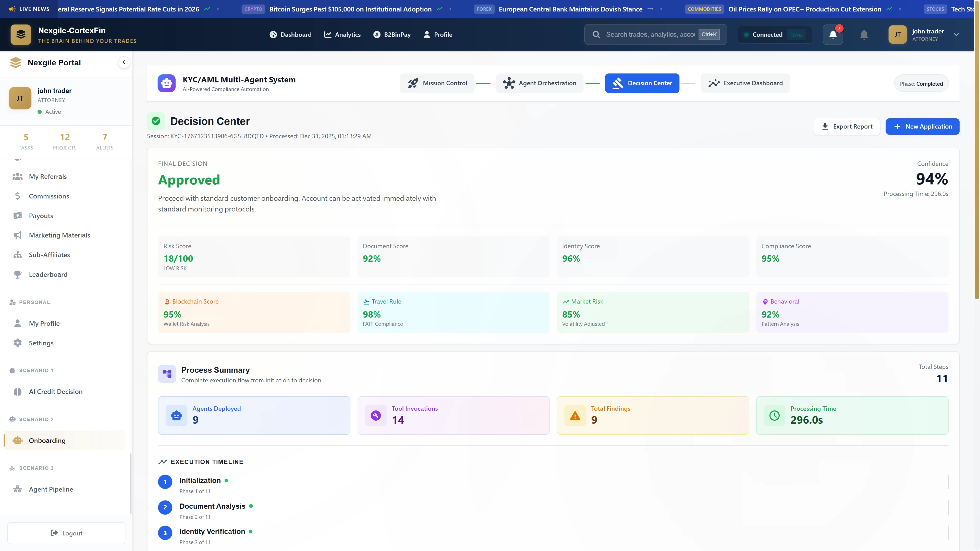
Task: Open the notifications bell with 7 alerts
Action: [833, 35]
